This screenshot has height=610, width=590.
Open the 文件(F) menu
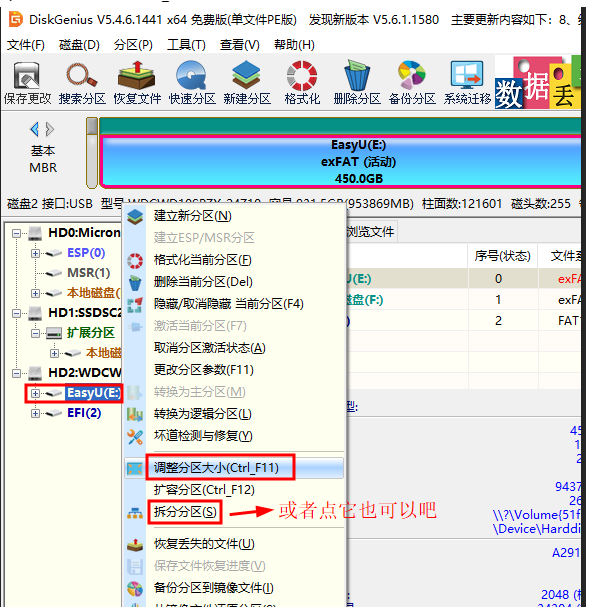pos(26,45)
